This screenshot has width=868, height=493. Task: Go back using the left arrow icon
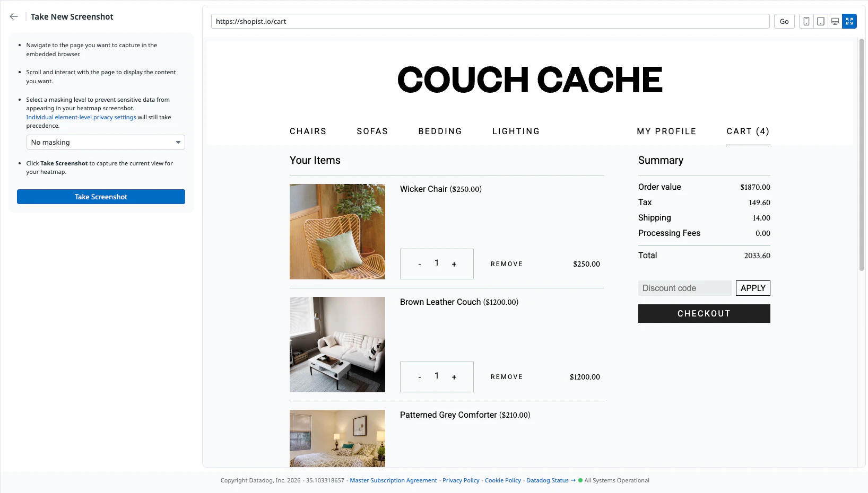tap(14, 17)
